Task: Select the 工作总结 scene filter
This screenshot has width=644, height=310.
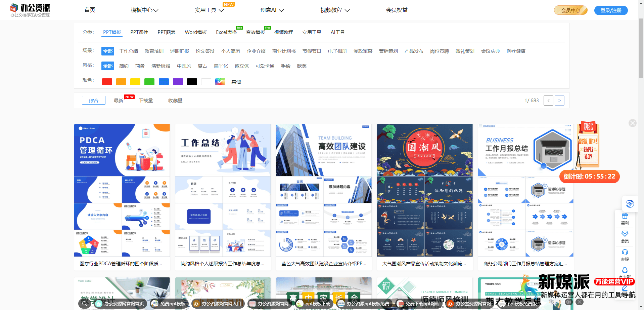Action: (x=128, y=51)
